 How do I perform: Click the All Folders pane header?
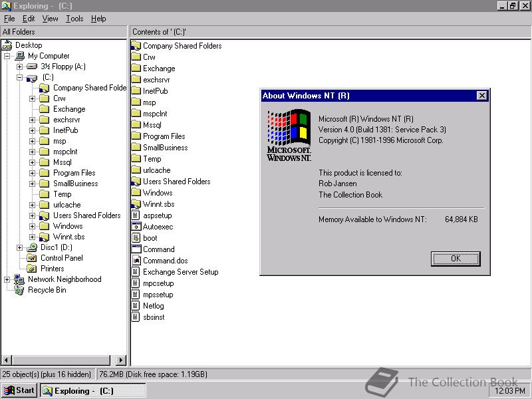[x=64, y=32]
